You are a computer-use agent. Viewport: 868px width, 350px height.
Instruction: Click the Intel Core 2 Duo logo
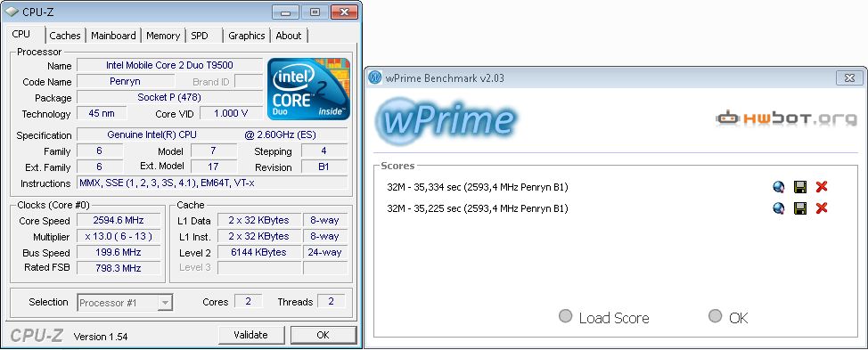point(309,88)
